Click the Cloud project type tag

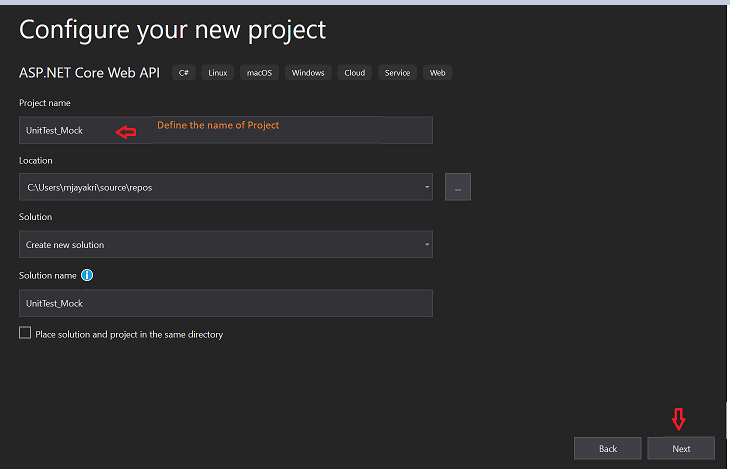pyautogui.click(x=354, y=73)
